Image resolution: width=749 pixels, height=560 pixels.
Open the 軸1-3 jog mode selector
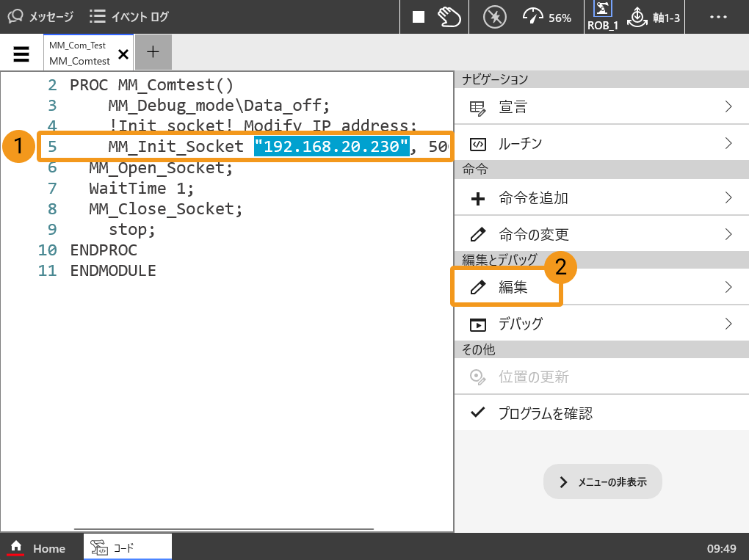654,17
